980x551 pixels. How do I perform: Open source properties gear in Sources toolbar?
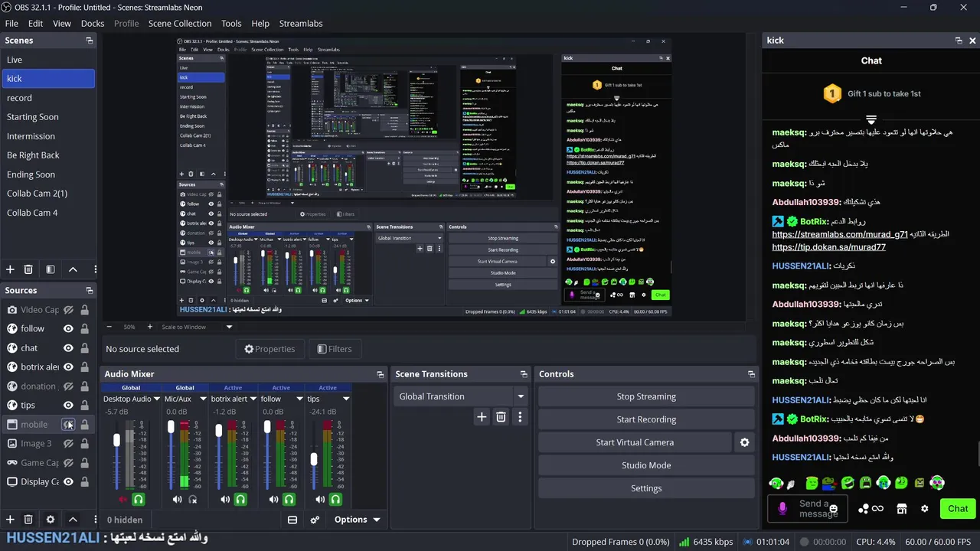[x=51, y=520]
